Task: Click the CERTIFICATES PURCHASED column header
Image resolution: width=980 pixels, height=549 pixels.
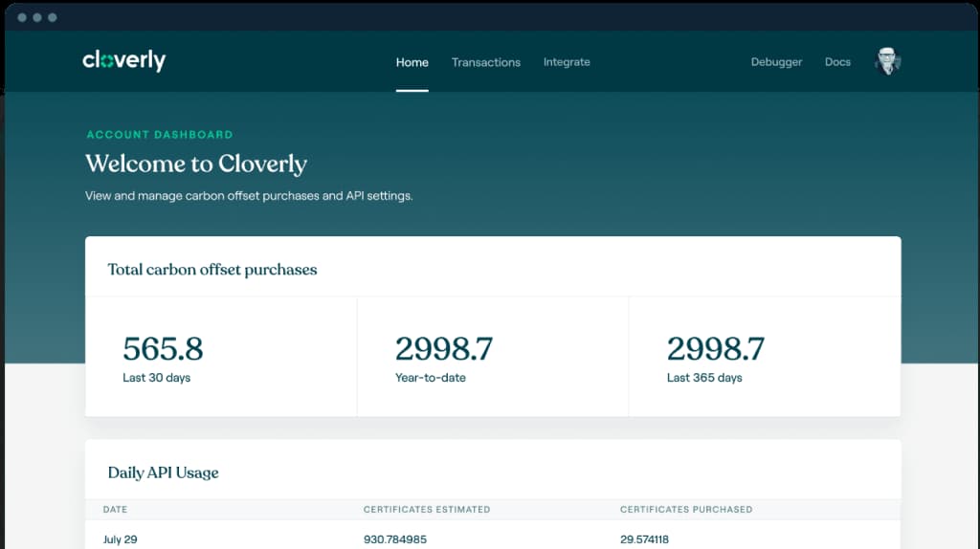Action: (685, 510)
